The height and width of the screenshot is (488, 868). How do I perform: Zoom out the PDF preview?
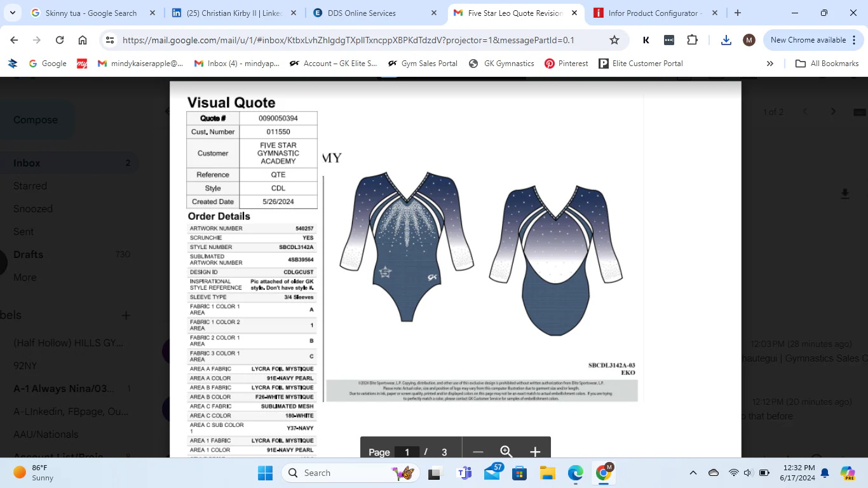(478, 452)
